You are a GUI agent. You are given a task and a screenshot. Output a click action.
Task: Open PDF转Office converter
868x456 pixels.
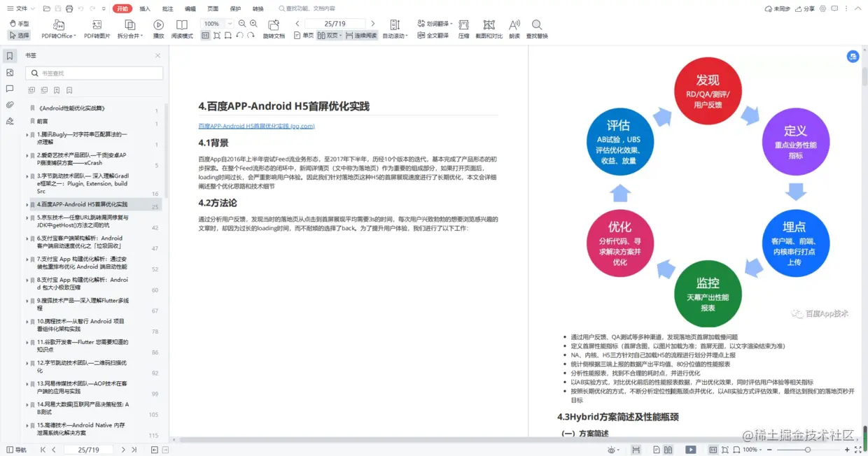click(x=58, y=29)
